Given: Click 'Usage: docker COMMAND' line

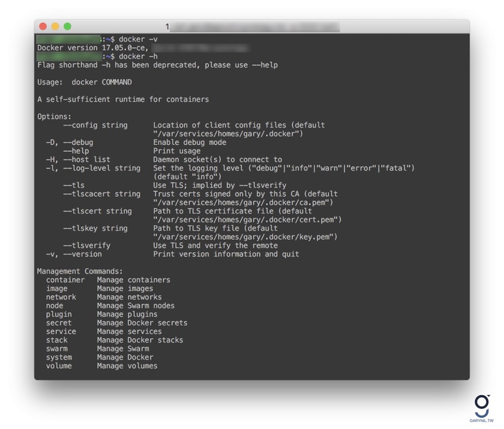Looking at the screenshot, I should point(84,82).
